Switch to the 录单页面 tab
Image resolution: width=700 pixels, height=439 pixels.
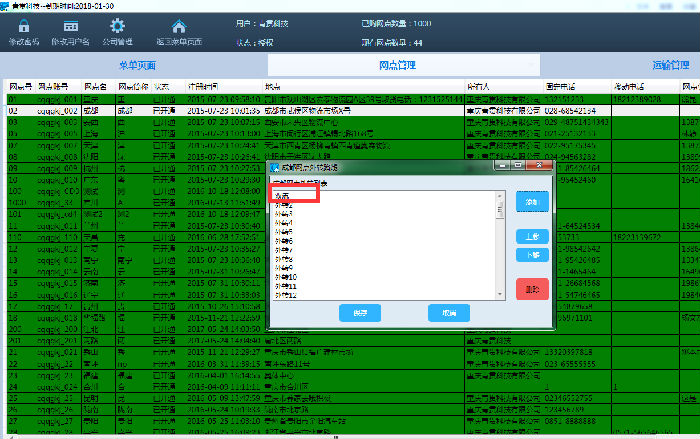pos(137,65)
